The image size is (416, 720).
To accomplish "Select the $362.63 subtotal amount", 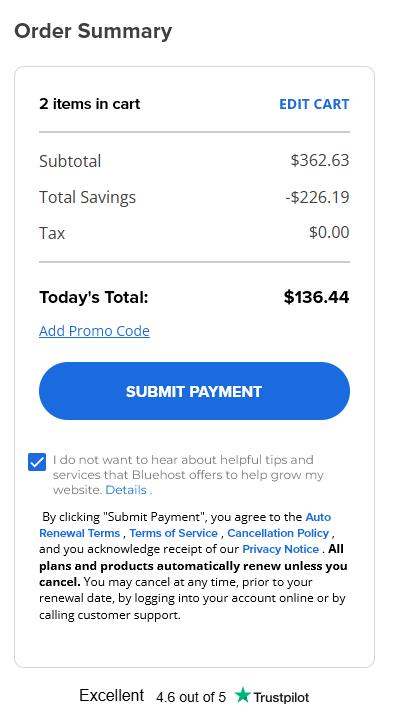I will coord(320,160).
